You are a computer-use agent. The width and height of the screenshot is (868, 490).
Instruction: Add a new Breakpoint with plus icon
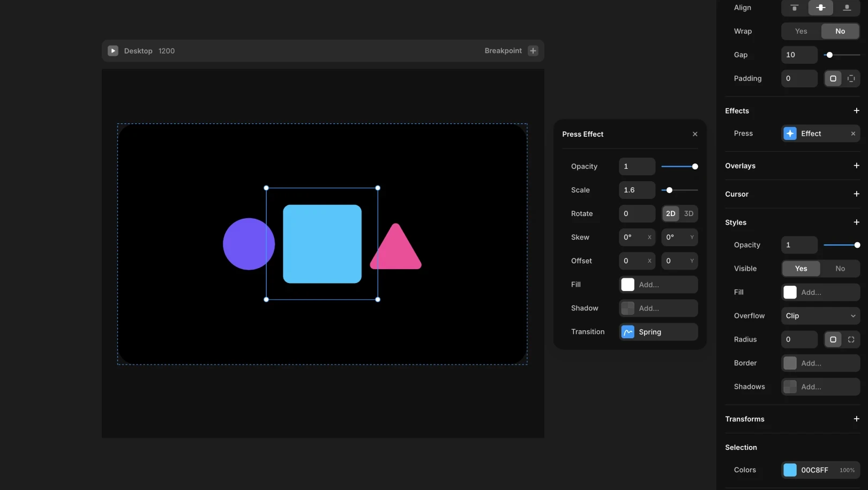(x=533, y=51)
